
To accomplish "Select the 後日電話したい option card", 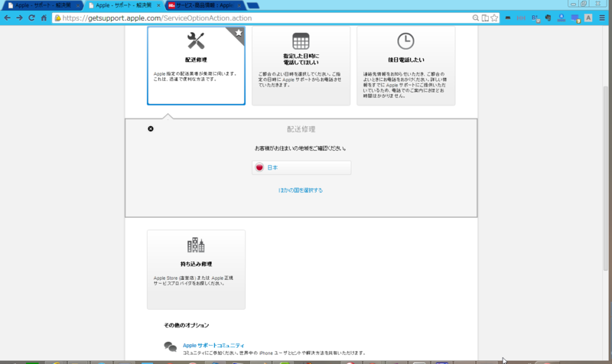I will click(406, 66).
